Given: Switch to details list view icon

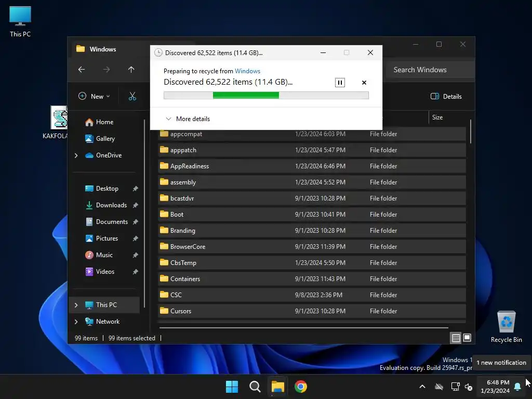Looking at the screenshot, I should tap(456, 338).
